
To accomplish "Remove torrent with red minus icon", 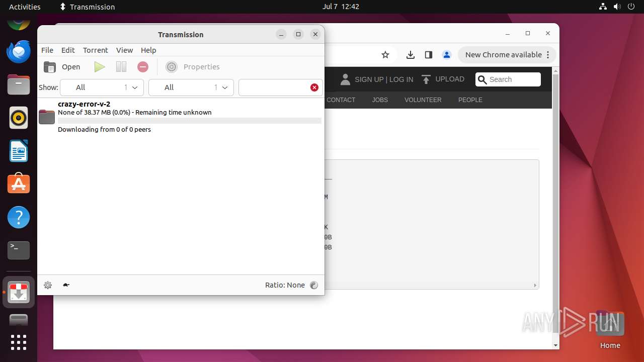I will [143, 67].
